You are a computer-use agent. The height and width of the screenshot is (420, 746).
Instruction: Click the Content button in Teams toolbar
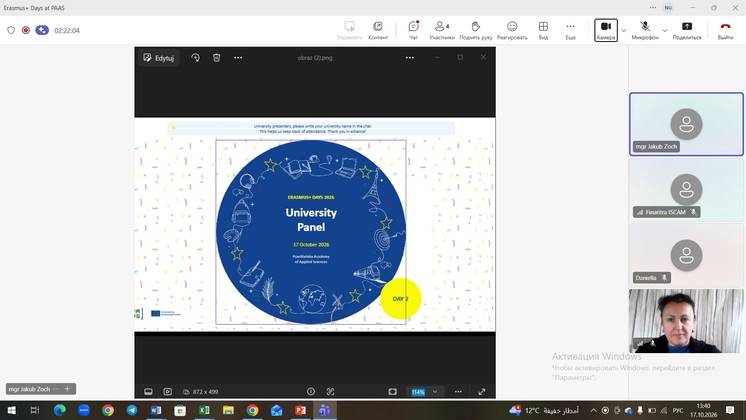(378, 30)
